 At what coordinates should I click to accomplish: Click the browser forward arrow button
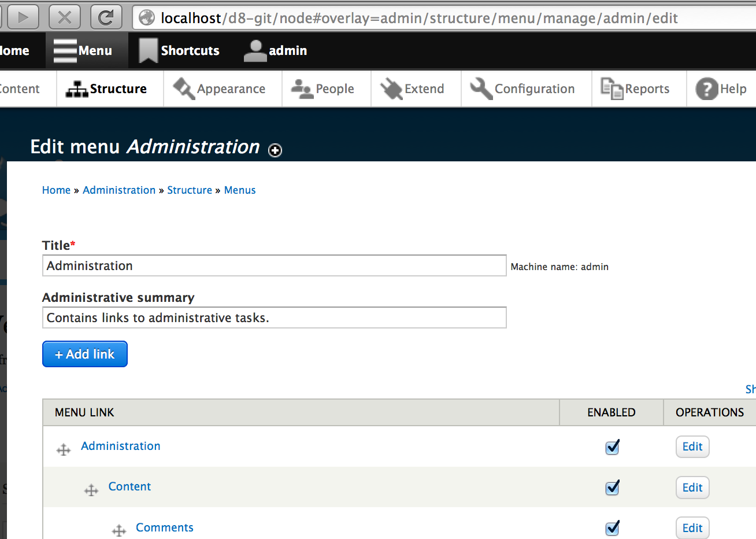pos(23,17)
